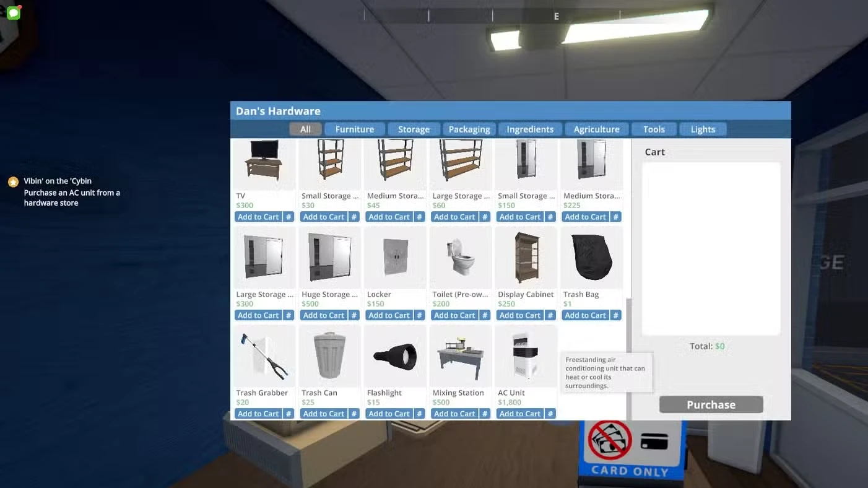
Task: Open quantity # button for Display Cabinet
Action: coord(550,315)
